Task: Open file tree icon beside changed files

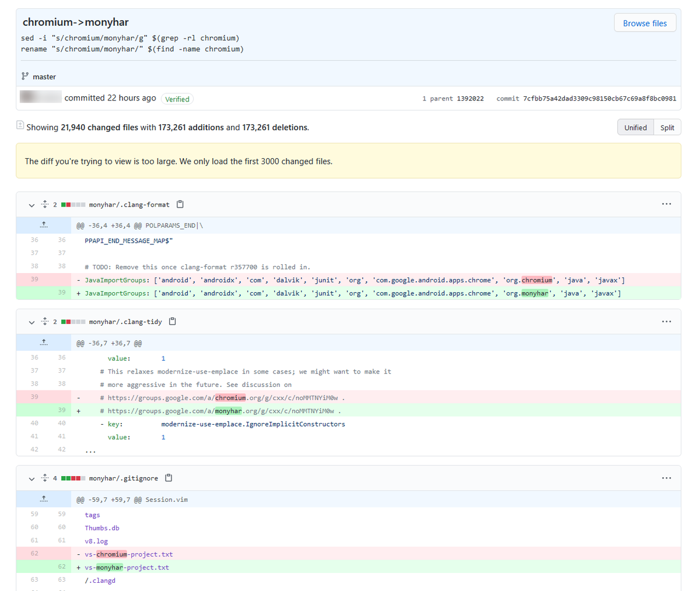Action: pyautogui.click(x=20, y=125)
